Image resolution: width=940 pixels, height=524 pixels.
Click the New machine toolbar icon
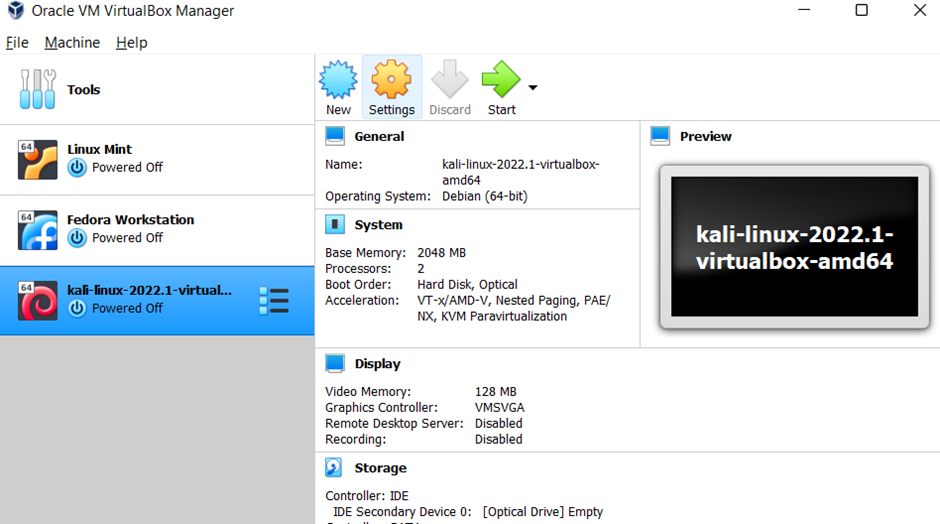coord(338,80)
